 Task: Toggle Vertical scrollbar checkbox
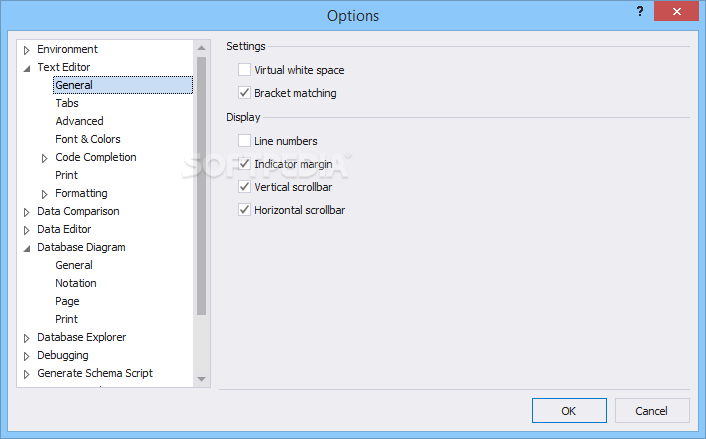click(245, 187)
